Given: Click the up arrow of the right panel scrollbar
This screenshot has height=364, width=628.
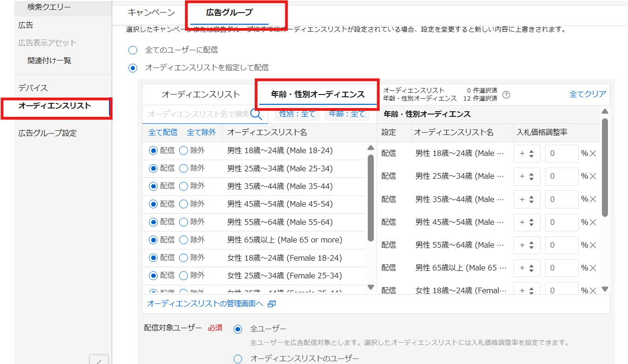Looking at the screenshot, I should 605,111.
